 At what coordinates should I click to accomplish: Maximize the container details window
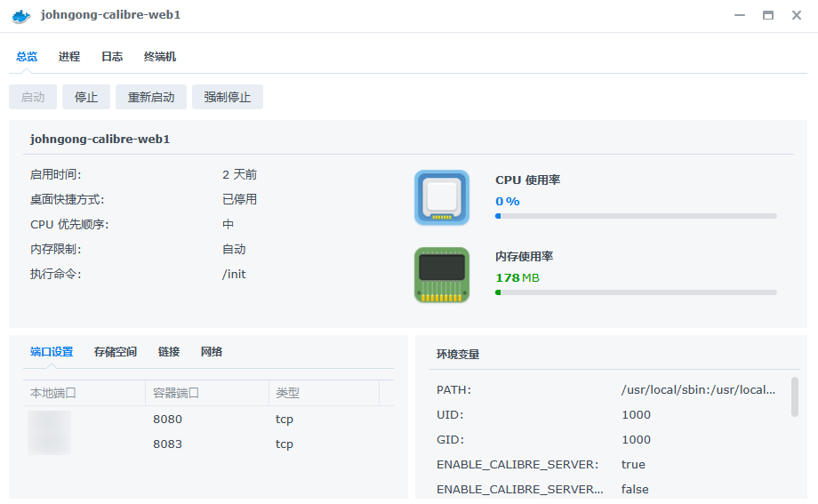(768, 15)
